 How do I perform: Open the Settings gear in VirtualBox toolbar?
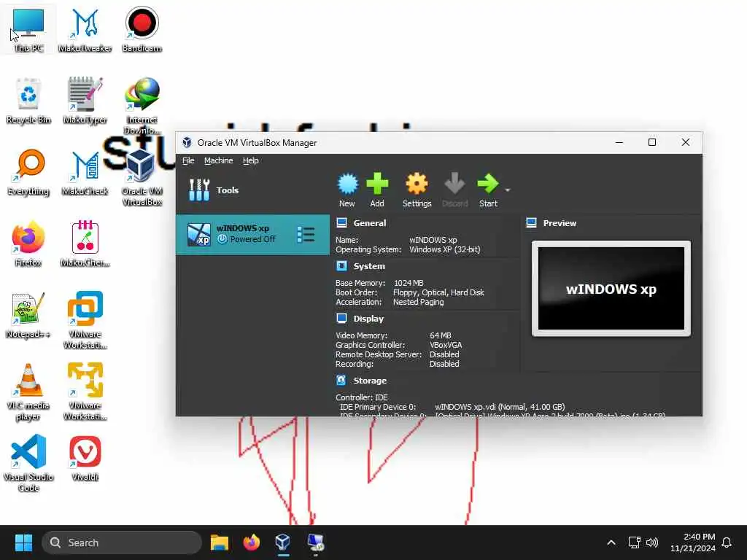(417, 184)
